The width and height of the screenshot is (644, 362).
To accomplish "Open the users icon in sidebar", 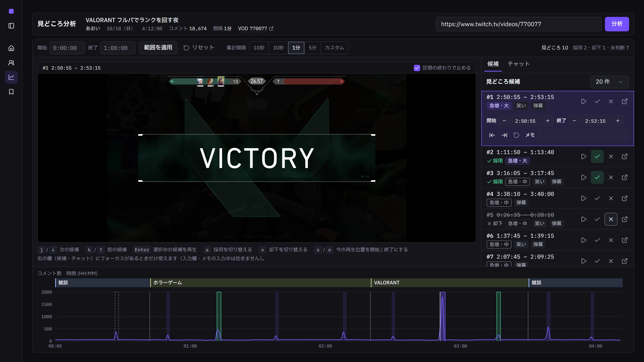I will click(11, 63).
